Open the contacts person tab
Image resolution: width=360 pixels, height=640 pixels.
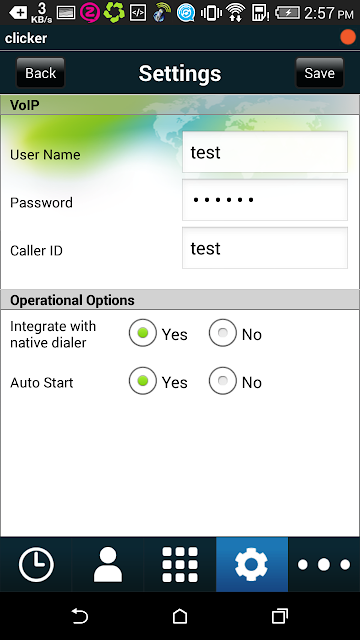[x=108, y=564]
